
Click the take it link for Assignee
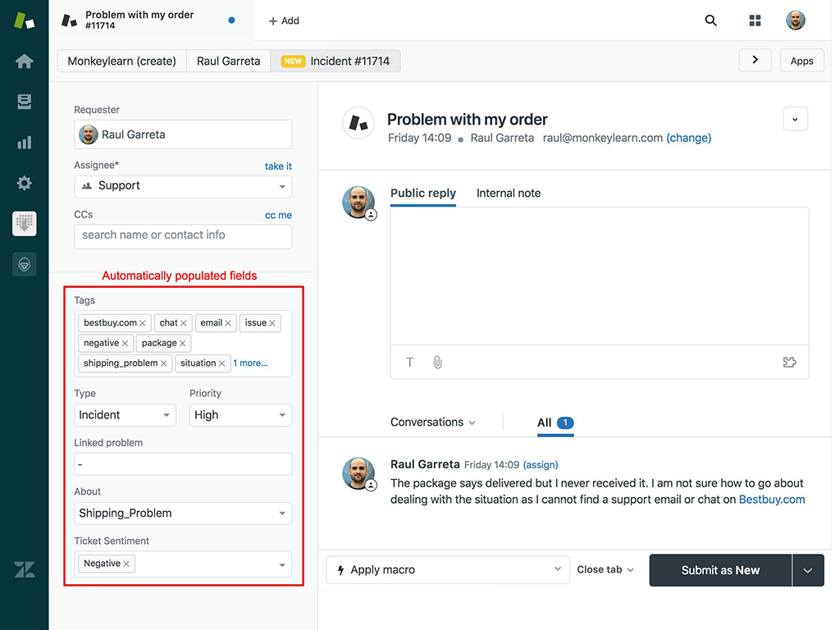(277, 166)
